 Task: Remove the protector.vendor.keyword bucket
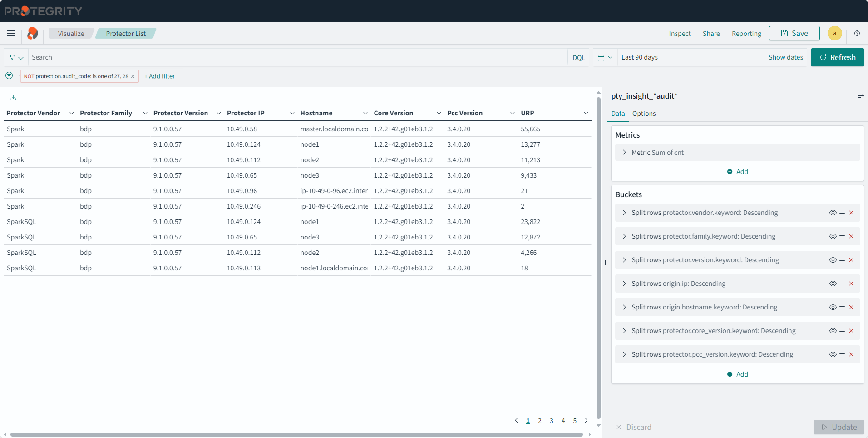point(851,213)
